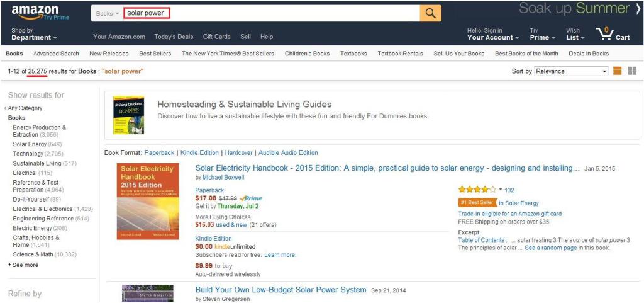The height and width of the screenshot is (303, 644).
Task: Go to Best Sellers in books navigation
Action: pos(155,54)
